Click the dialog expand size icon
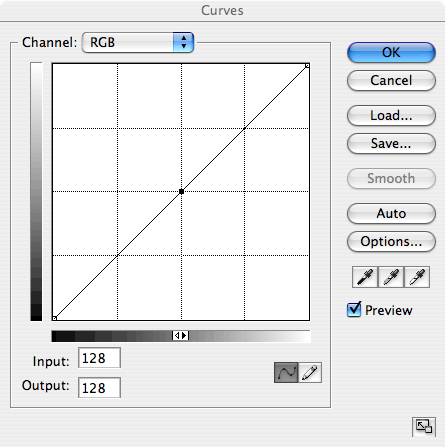The height and width of the screenshot is (447, 445). (x=424, y=426)
